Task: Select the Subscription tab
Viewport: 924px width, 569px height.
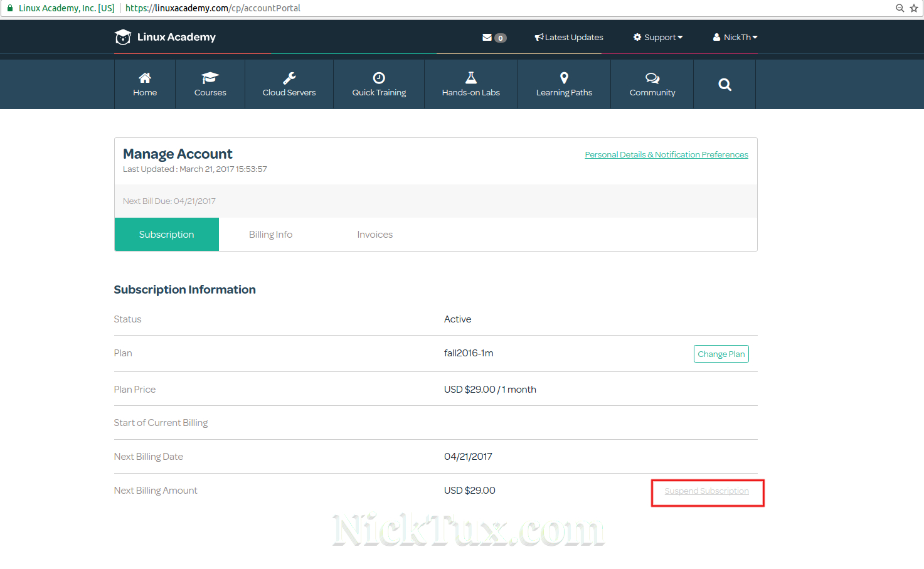Action: 166,235
